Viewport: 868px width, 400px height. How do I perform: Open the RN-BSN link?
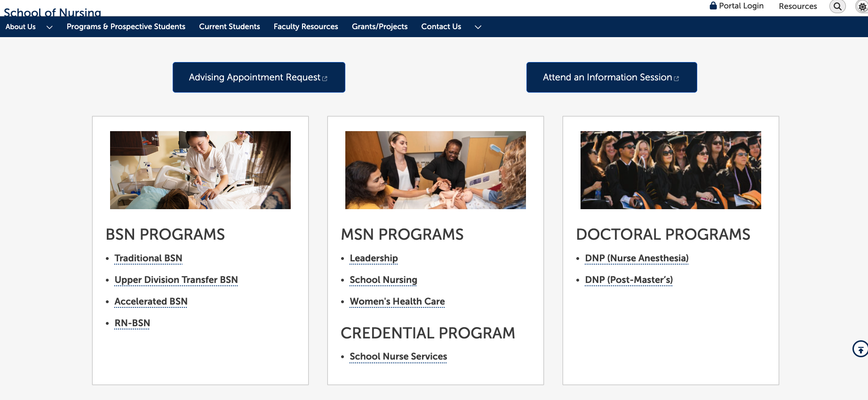coord(132,323)
